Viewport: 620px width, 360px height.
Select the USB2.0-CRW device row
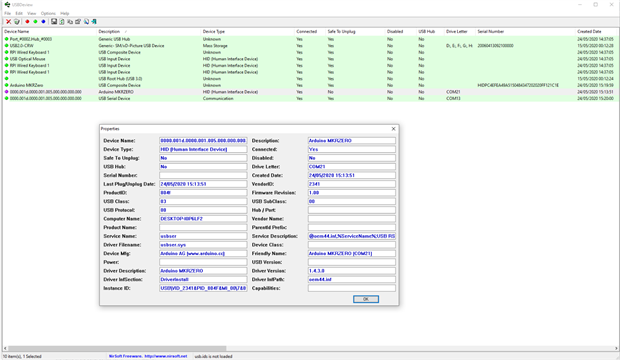click(310, 46)
